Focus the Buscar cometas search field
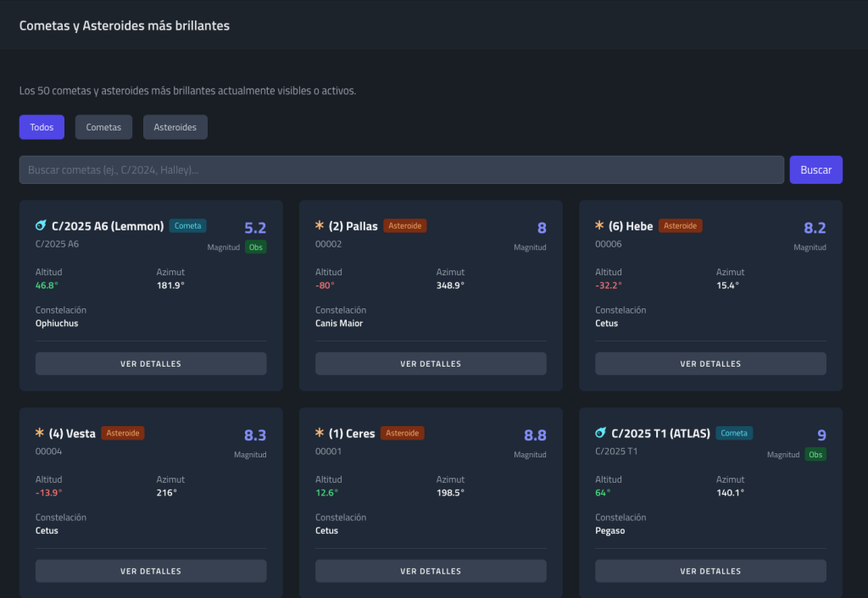 401,170
